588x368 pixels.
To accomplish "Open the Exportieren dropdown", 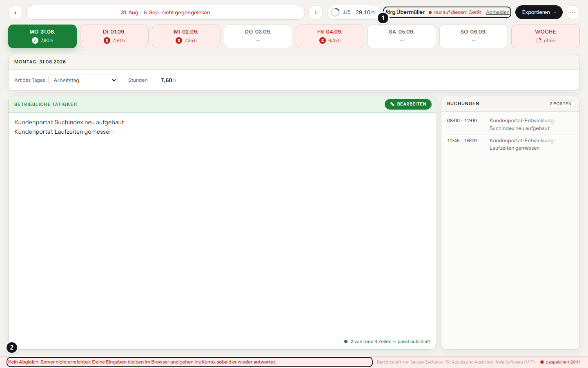I will [539, 12].
